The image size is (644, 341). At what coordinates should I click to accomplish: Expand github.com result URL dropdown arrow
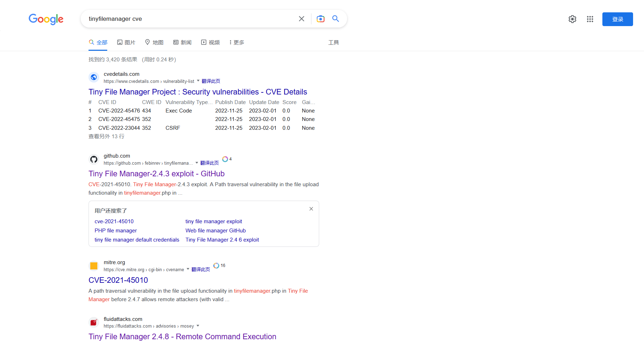point(197,163)
